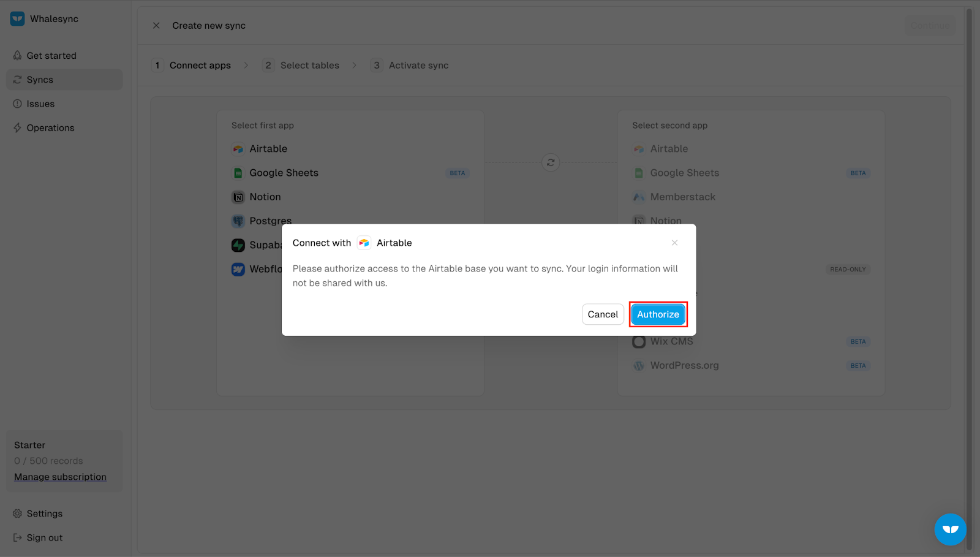
Task: Go to Activate sync step
Action: [x=410, y=65]
